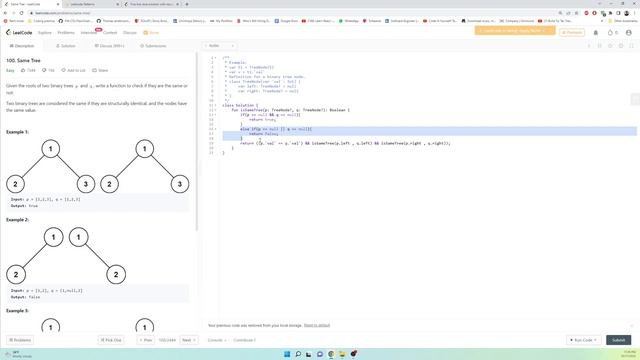Click the Example 1 heading
The image size is (640, 360).
[x=17, y=132]
